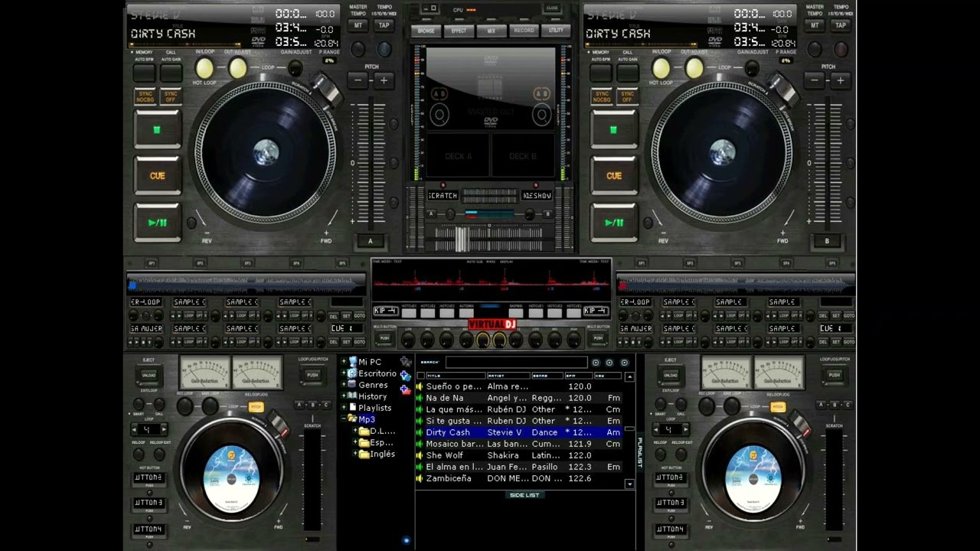This screenshot has height=551, width=980.
Task: Expand the Mi PC tree node
Action: (344, 362)
